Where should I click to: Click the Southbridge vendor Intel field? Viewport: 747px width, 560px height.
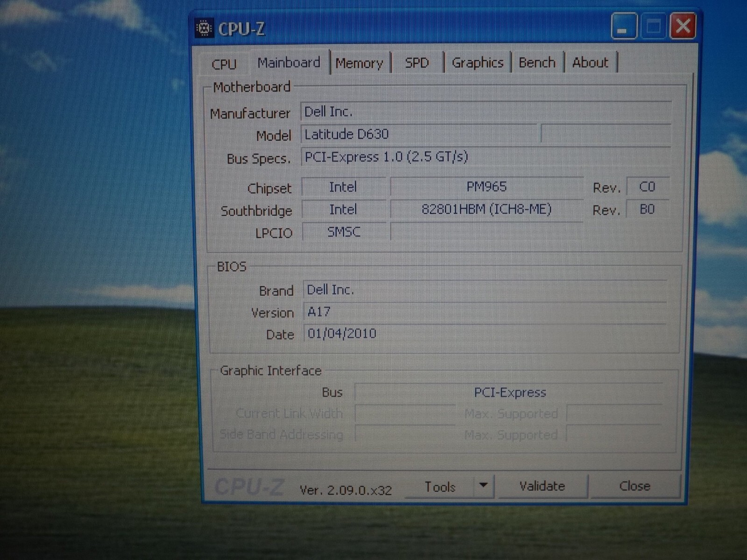[344, 210]
